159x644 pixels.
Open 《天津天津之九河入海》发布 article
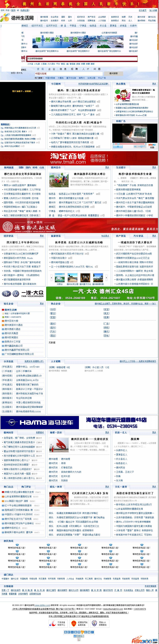(x=90, y=493)
